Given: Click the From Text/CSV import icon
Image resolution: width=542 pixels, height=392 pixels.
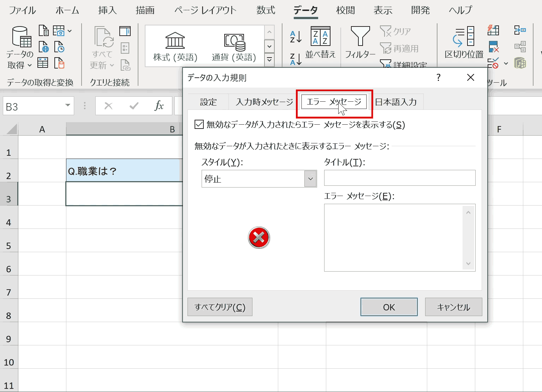Looking at the screenshot, I should pos(43,31).
